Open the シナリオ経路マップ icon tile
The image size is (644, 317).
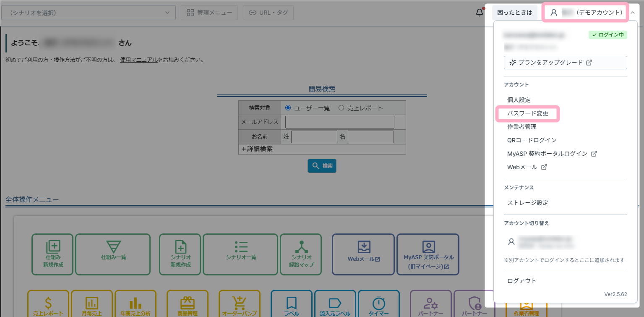pyautogui.click(x=301, y=254)
